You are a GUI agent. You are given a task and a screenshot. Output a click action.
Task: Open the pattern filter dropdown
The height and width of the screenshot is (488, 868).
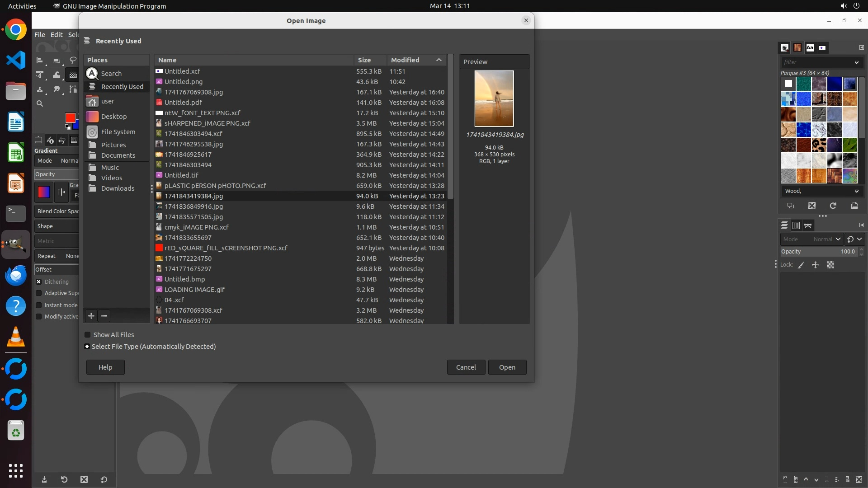point(856,62)
